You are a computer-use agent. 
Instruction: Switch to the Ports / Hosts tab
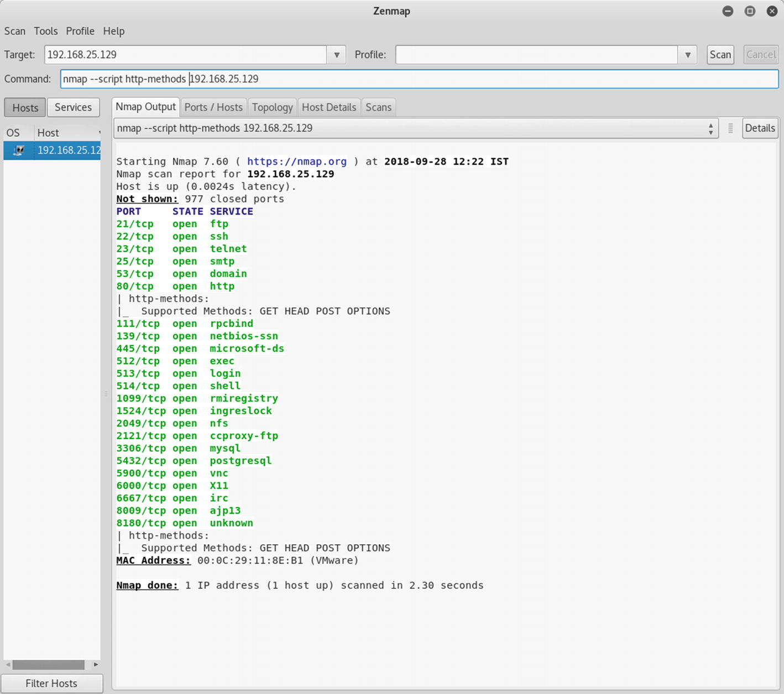click(x=213, y=107)
